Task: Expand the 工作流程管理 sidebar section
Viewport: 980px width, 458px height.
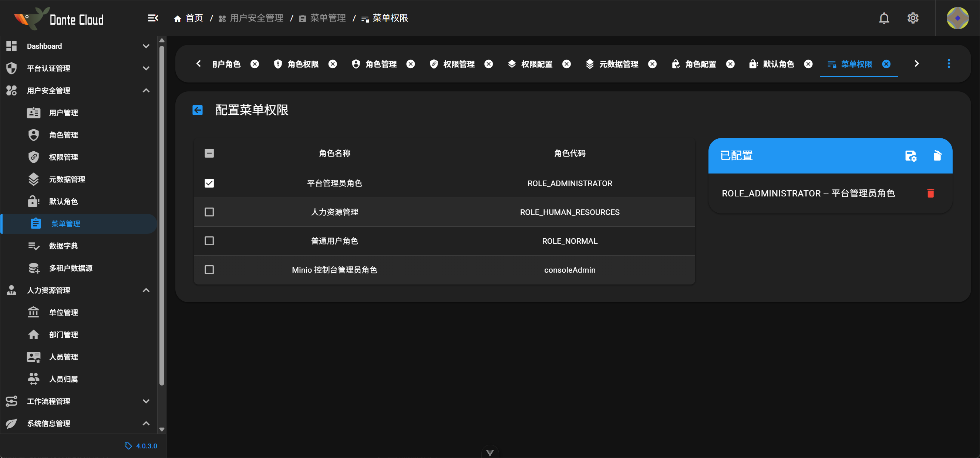Action: click(146, 401)
